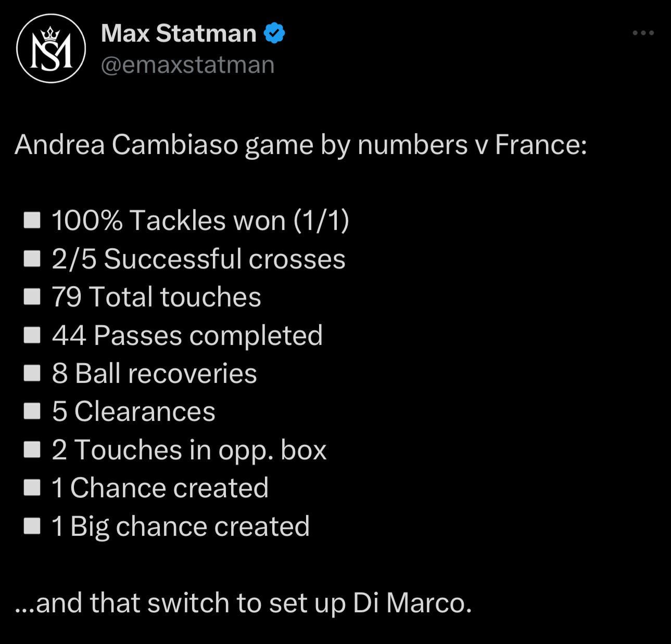The image size is (671, 644).
Task: Click the square bullet beside Total touches
Action: [32, 297]
